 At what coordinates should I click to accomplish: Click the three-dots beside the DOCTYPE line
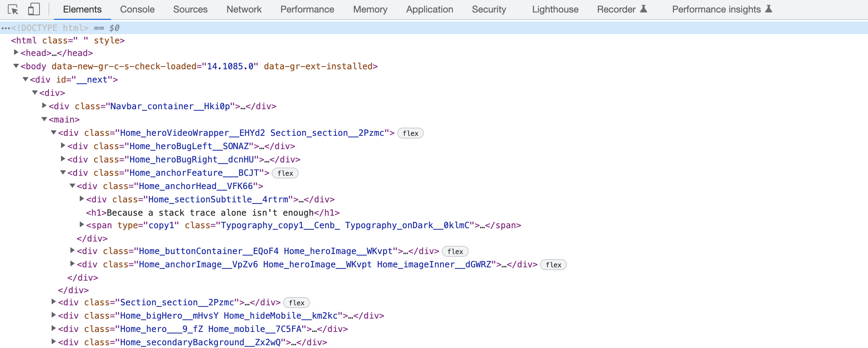tap(5, 28)
